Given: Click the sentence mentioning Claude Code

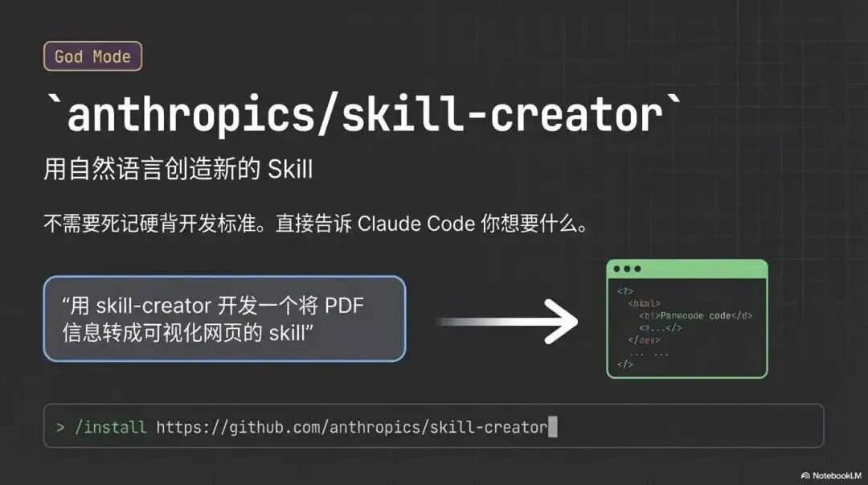Looking at the screenshot, I should 316,224.
